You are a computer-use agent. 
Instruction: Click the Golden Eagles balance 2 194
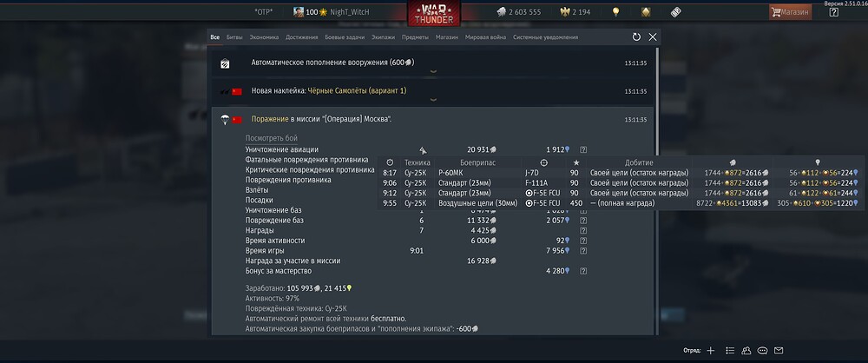[575, 11]
